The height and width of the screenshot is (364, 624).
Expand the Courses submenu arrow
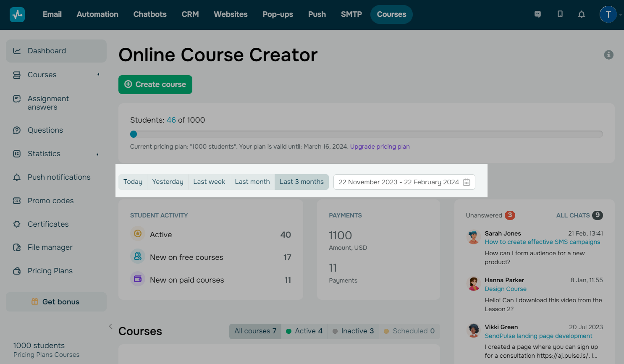point(98,75)
